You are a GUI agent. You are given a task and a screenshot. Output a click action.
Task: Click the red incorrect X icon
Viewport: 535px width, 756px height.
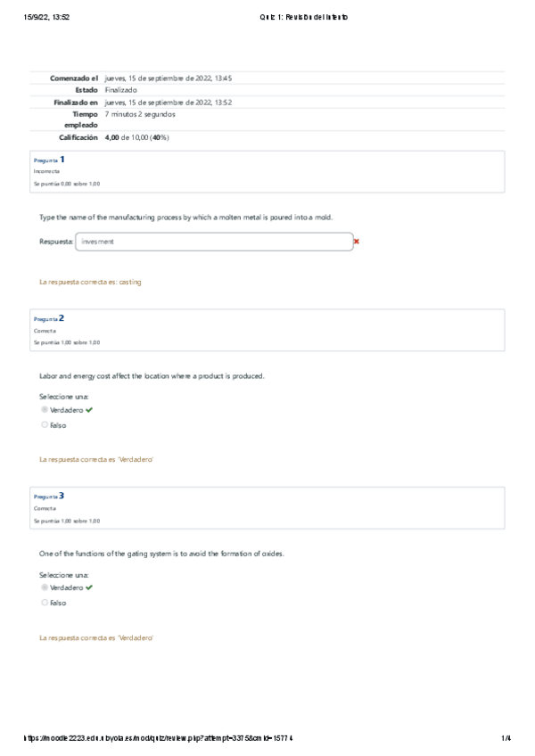point(356,241)
